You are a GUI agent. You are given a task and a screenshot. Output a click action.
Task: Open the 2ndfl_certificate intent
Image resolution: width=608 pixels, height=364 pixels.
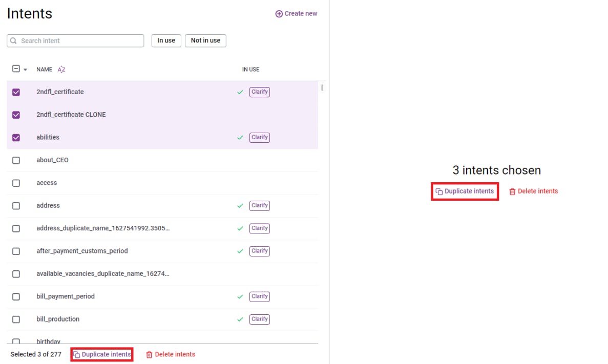[60, 92]
